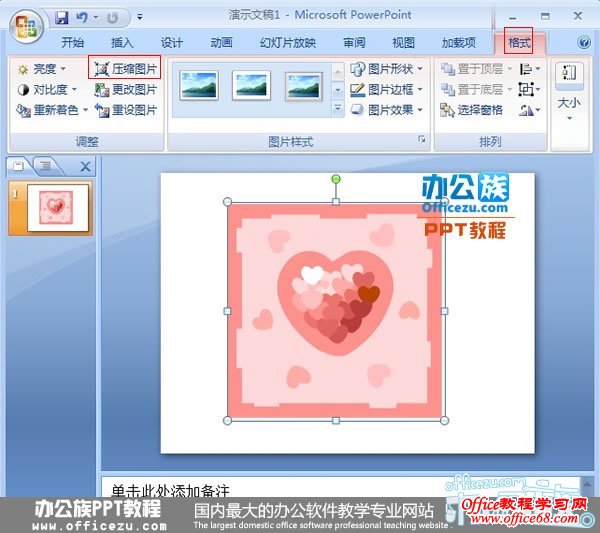Maximize the PowerPoint window
The width and height of the screenshot is (600, 533).
[545, 16]
